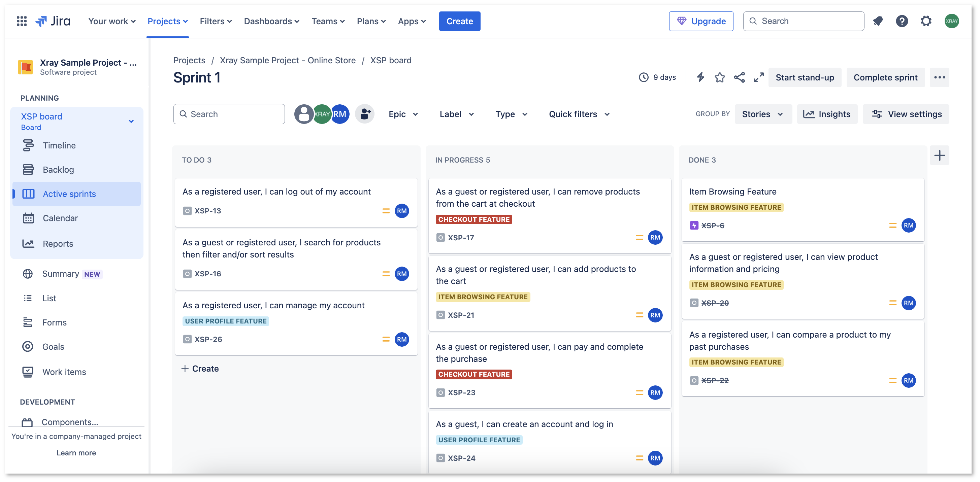The image size is (980, 482).
Task: Click Create in the To Do column
Action: pyautogui.click(x=200, y=368)
